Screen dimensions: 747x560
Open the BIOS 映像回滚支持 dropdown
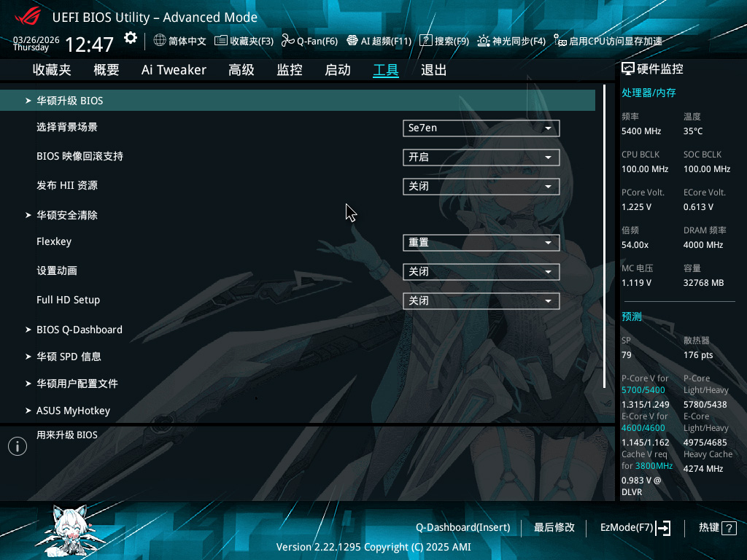pos(481,157)
